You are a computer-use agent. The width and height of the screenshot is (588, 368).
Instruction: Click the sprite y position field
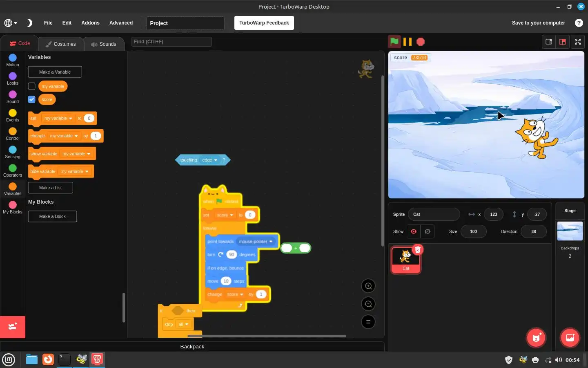point(537,214)
